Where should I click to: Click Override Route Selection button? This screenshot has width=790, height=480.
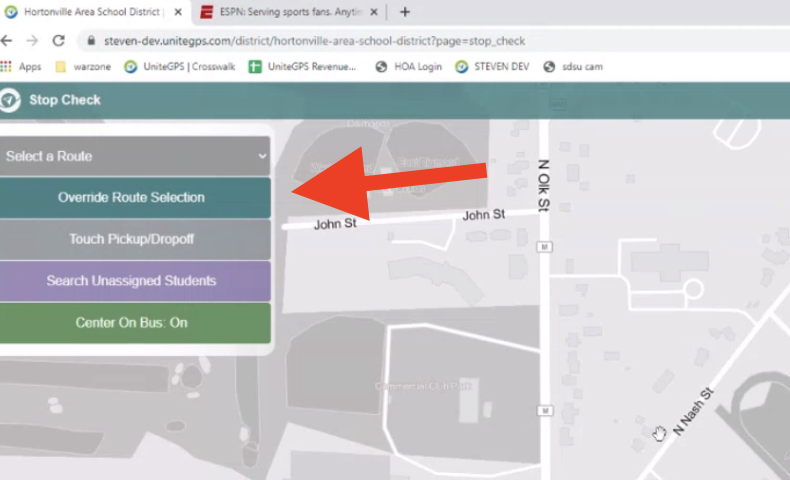coord(135,197)
